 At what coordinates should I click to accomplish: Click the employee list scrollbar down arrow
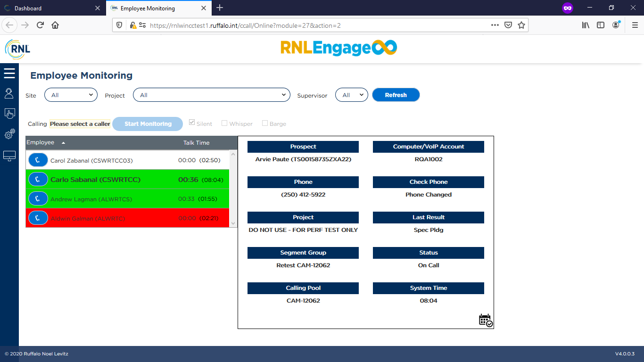coord(233,223)
